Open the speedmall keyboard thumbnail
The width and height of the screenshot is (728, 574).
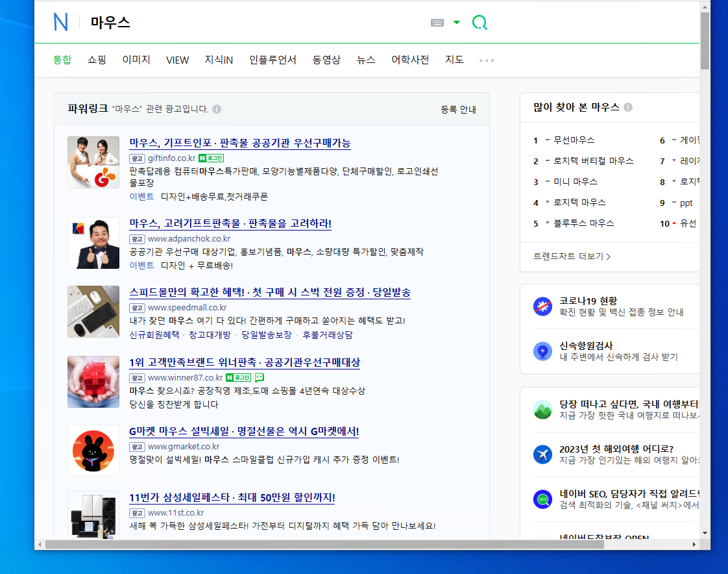click(93, 312)
